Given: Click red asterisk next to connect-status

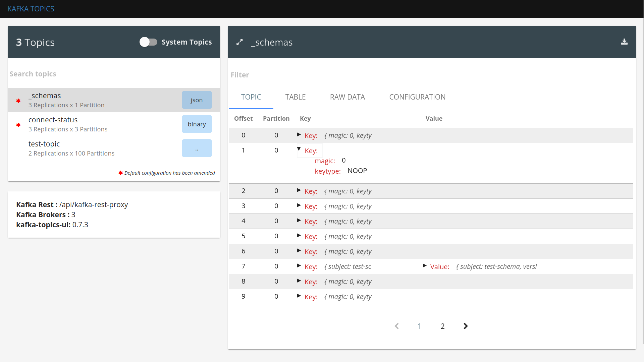Looking at the screenshot, I should coord(18,125).
